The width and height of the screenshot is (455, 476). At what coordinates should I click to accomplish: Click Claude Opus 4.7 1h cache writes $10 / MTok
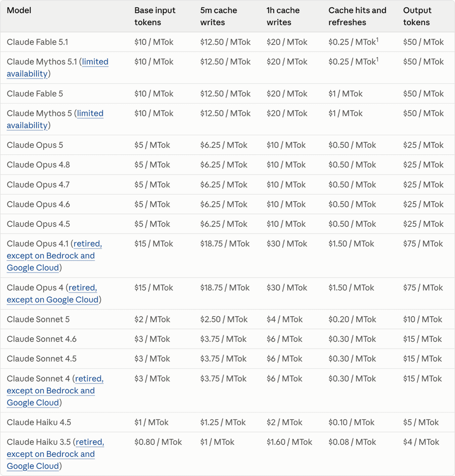(286, 184)
